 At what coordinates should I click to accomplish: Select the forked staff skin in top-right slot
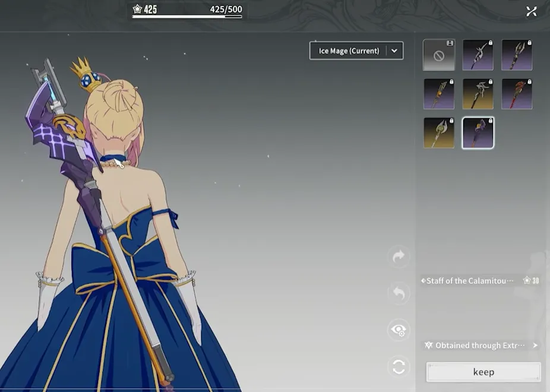[x=517, y=55]
